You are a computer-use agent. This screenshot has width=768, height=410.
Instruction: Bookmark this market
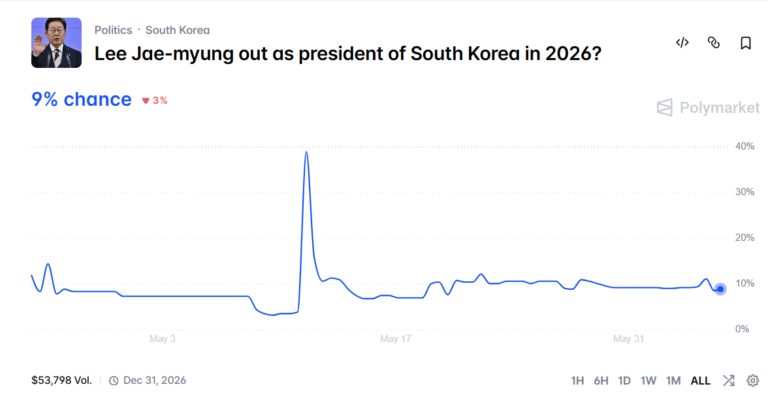[745, 43]
